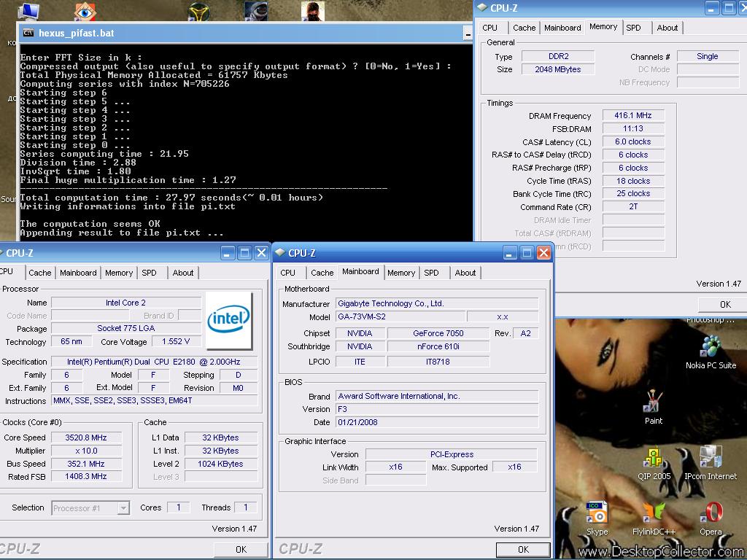Click the GeForce 7050 chipset field
The image size is (747, 560).
coord(438,333)
